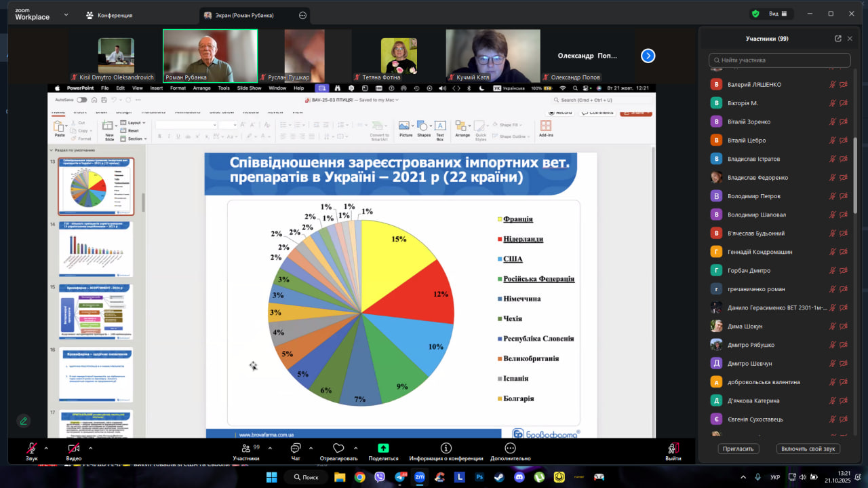Expand video options arrow next to Видео
This screenshot has width=868, height=488.
point(90,448)
